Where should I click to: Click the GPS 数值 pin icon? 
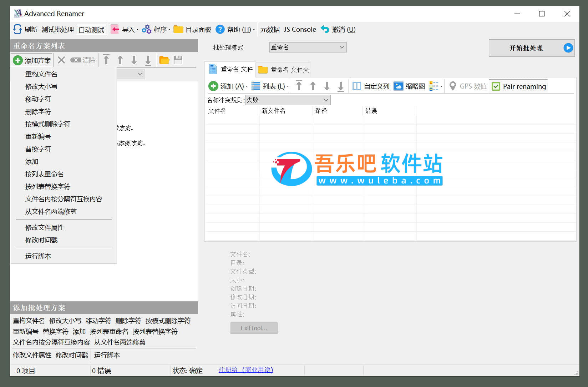(x=452, y=86)
